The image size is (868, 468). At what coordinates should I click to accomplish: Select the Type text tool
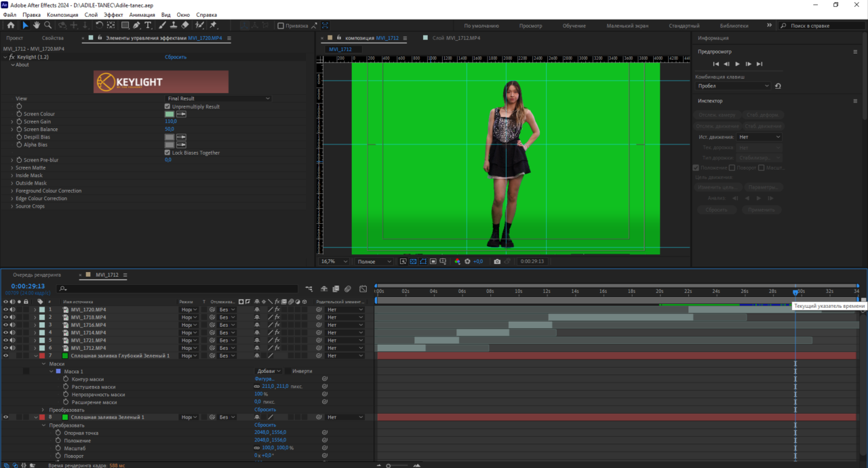tap(148, 25)
